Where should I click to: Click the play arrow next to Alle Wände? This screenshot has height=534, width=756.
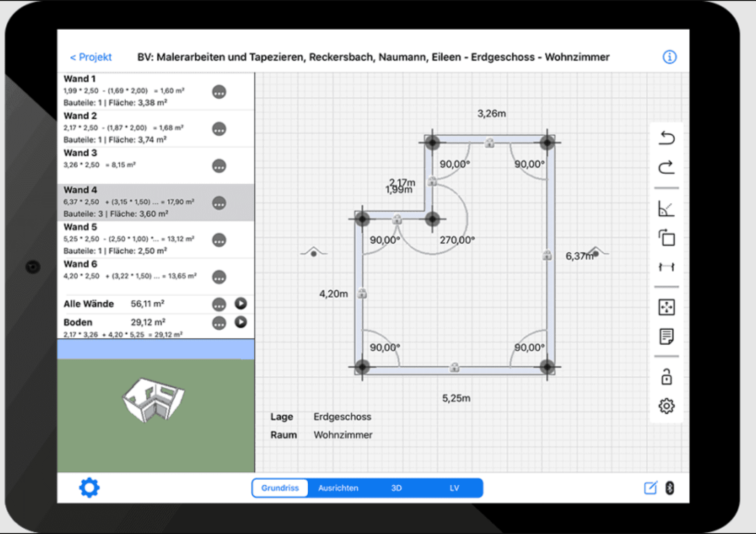241,304
